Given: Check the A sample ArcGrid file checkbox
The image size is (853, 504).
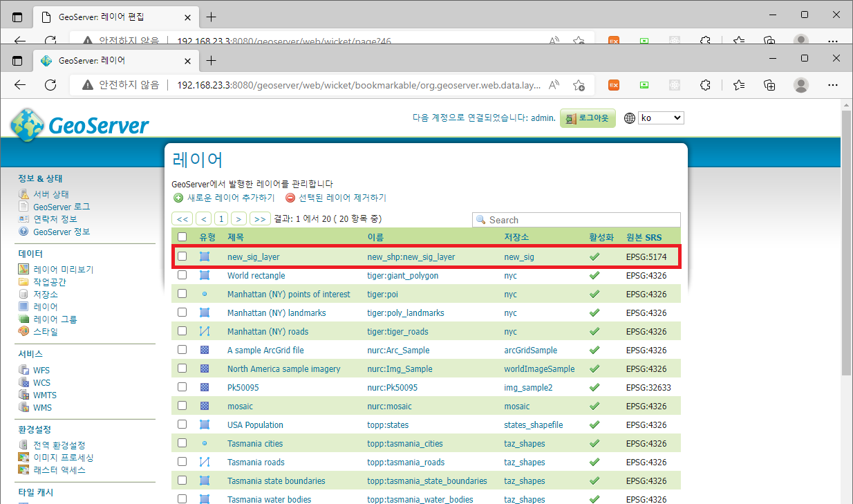Looking at the screenshot, I should tap(182, 350).
